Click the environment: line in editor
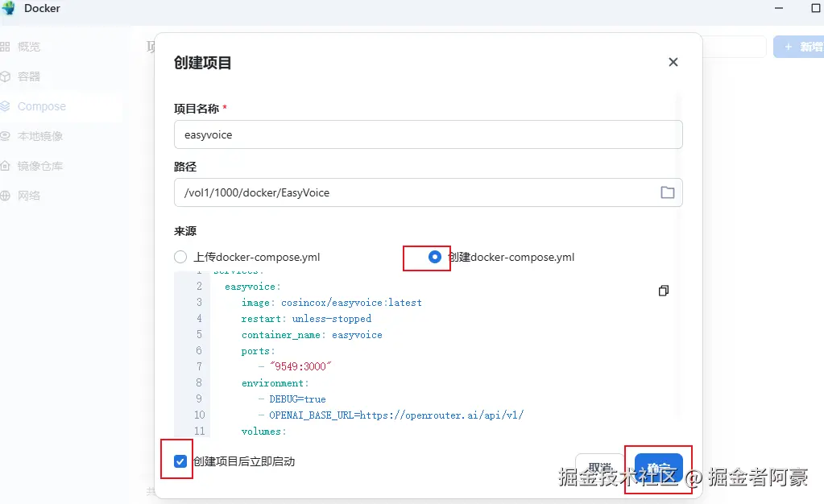The image size is (824, 504). click(275, 383)
